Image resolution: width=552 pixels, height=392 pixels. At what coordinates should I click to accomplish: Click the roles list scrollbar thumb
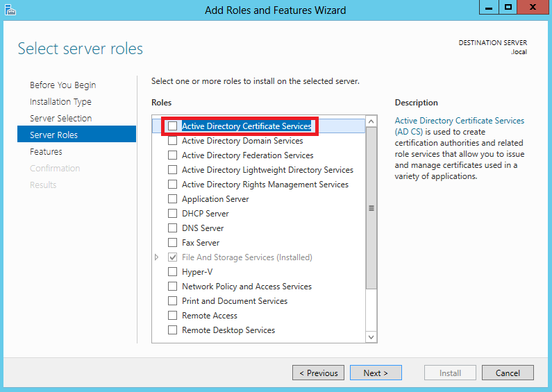371,208
